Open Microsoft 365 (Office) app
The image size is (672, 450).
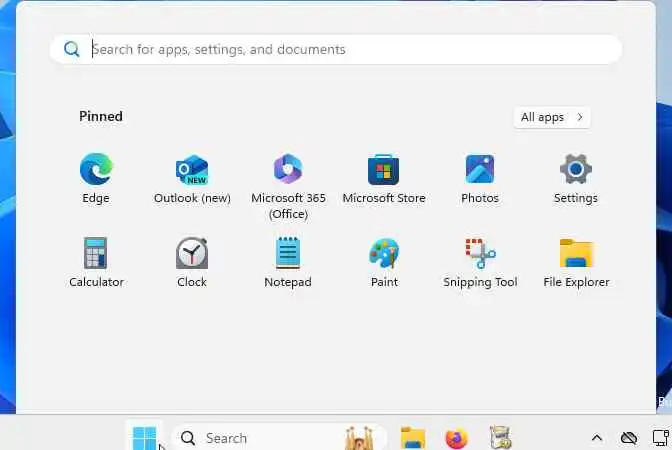point(288,186)
